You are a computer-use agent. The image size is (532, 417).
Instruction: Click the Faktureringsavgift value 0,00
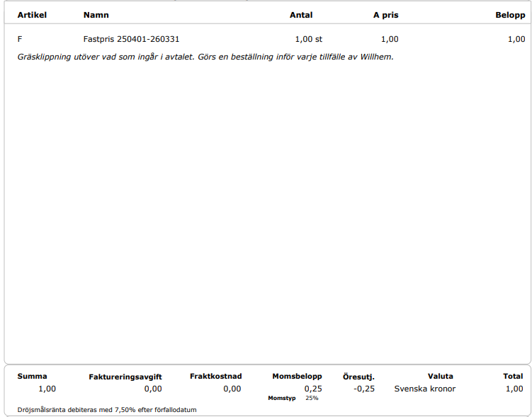tap(153, 389)
